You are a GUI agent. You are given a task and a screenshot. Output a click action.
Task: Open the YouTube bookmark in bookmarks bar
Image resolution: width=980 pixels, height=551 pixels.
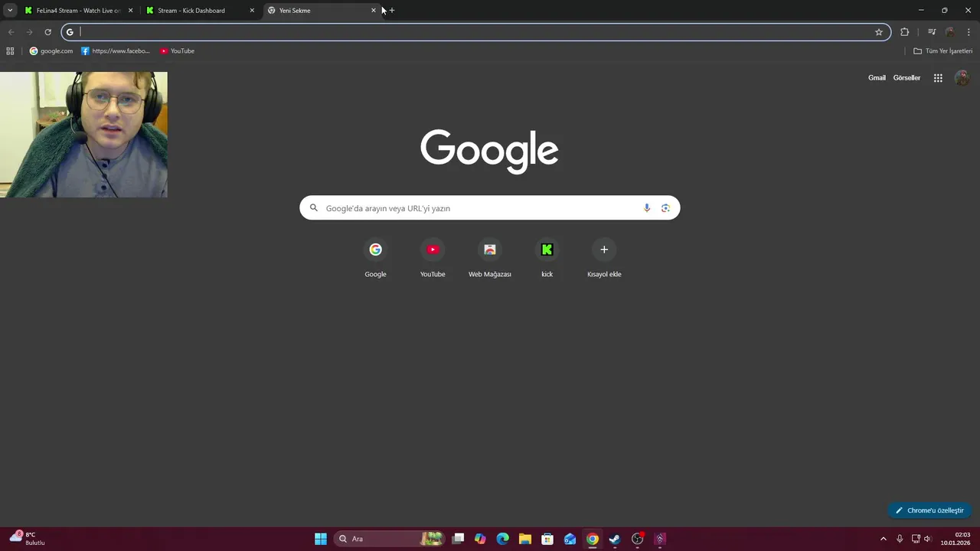[x=177, y=51]
